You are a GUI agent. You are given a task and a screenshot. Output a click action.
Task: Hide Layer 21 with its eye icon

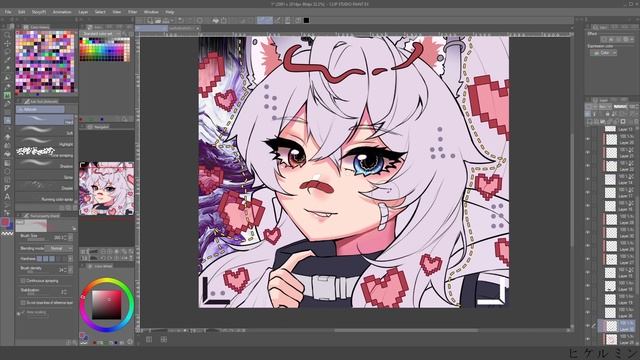tap(588, 153)
